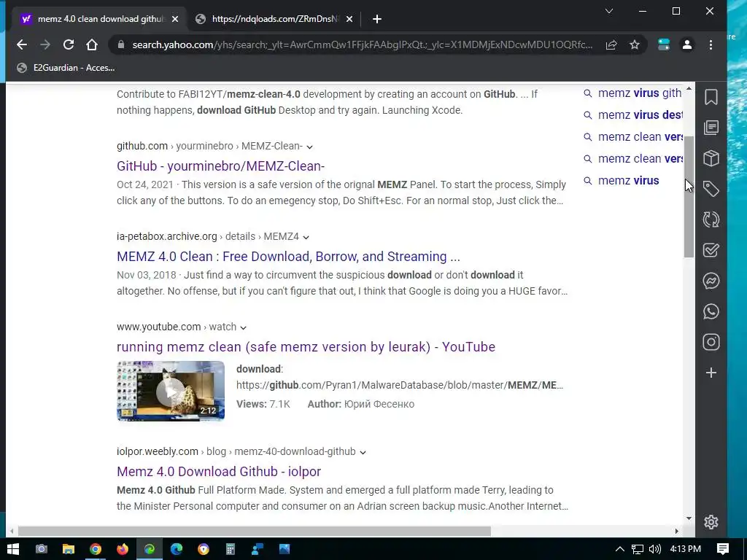Screen dimensions: 747x560
Task: Open the E2Guardian bookmark
Action: pos(66,68)
